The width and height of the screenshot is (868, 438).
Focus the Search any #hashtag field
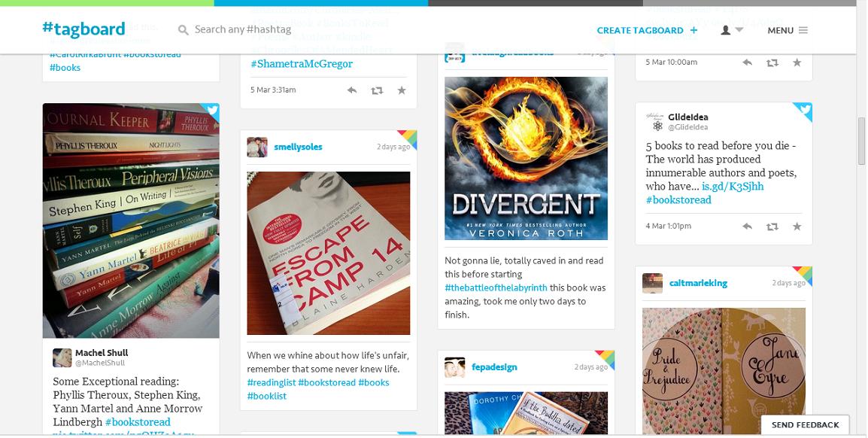click(242, 29)
